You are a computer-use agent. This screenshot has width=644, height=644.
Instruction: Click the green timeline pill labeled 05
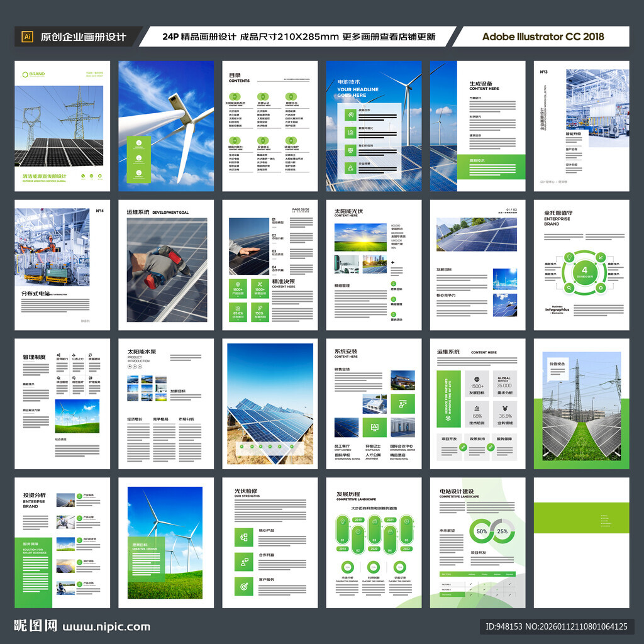[407, 530]
